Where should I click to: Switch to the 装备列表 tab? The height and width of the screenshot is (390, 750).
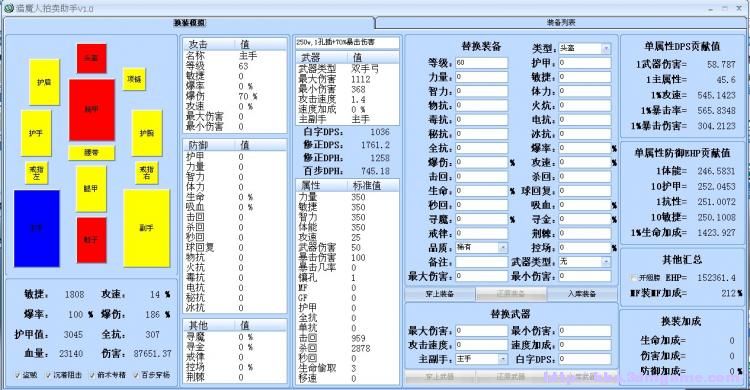click(561, 22)
